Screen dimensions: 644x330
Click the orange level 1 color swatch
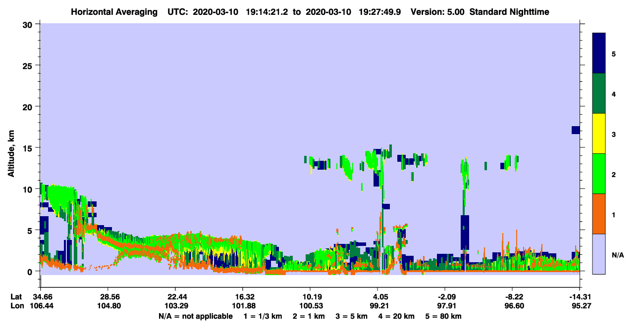pyautogui.click(x=599, y=214)
